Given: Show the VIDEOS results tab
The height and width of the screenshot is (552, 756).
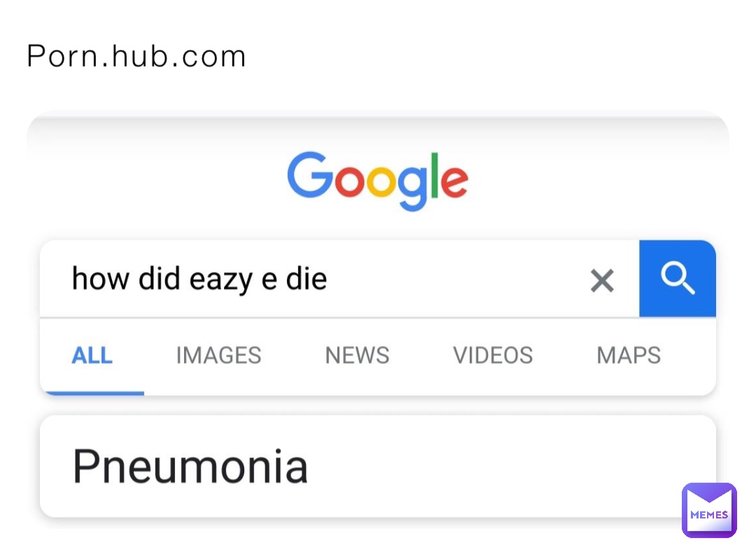Looking at the screenshot, I should [x=493, y=356].
